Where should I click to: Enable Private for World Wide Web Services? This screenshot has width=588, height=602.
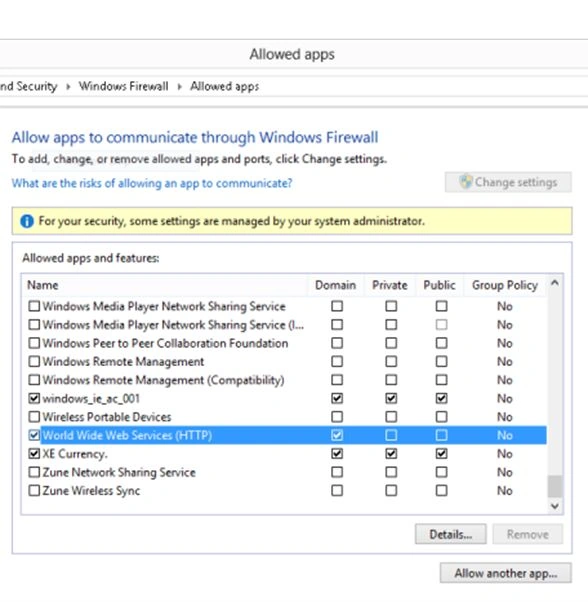391,435
